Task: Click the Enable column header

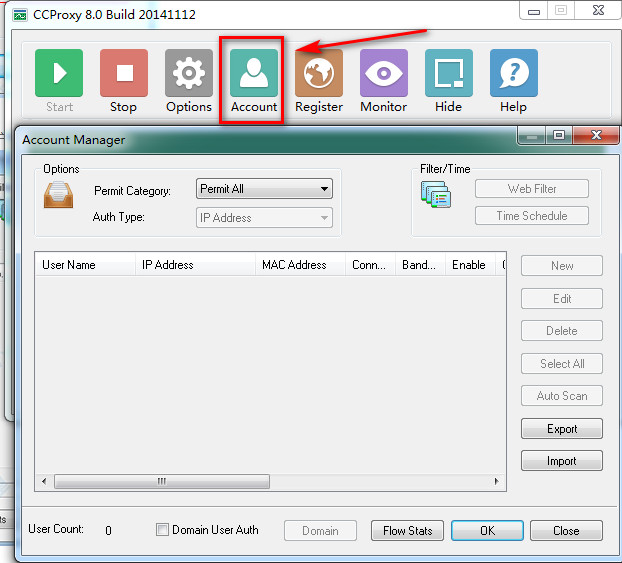Action: pyautogui.click(x=470, y=265)
